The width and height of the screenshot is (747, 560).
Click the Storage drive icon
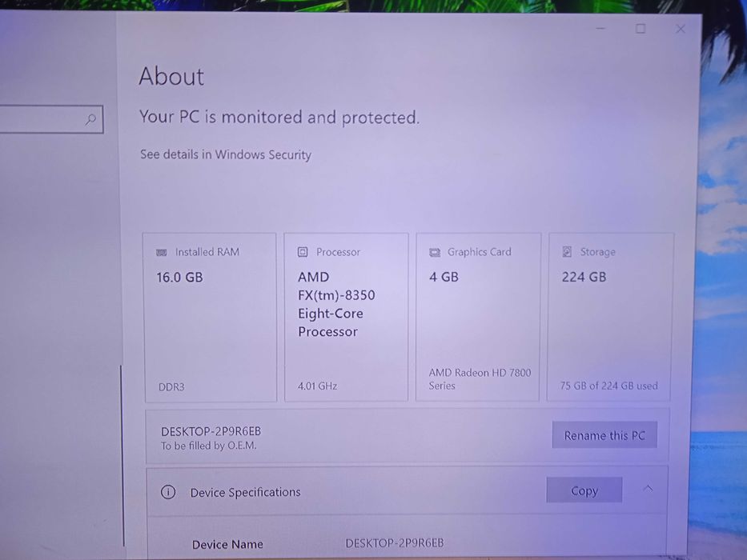click(x=567, y=252)
